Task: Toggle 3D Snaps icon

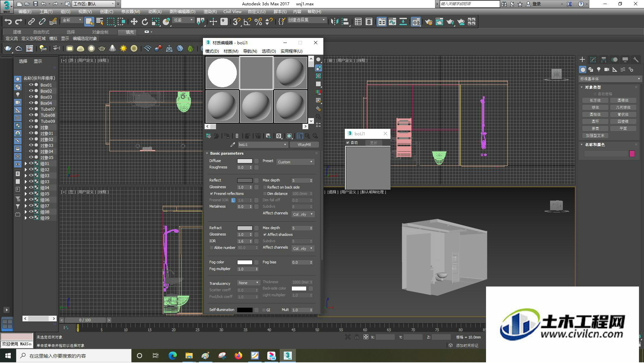Action: tap(236, 22)
